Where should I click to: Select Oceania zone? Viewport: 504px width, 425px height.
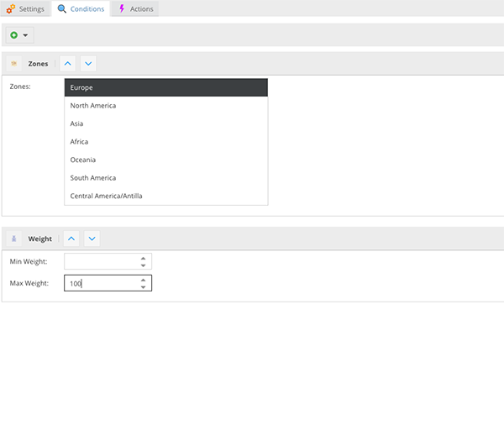[165, 160]
